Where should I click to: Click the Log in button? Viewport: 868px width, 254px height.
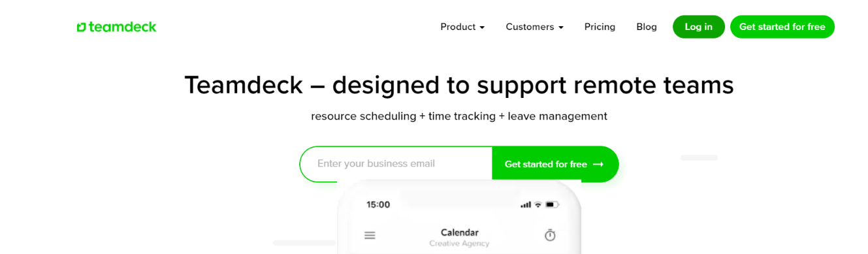699,27
